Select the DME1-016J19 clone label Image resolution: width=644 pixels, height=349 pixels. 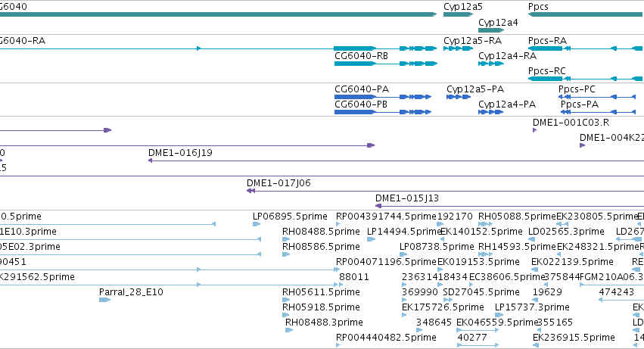(180, 153)
